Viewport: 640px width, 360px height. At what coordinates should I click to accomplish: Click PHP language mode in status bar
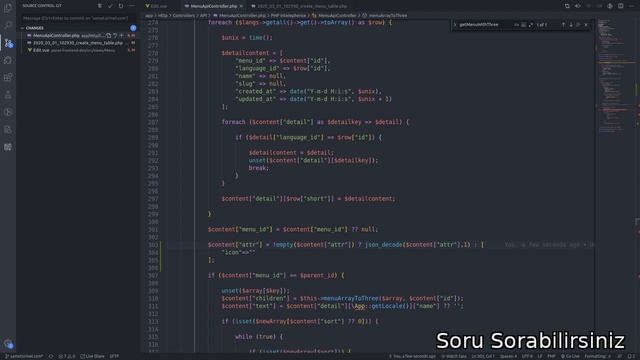point(551,356)
